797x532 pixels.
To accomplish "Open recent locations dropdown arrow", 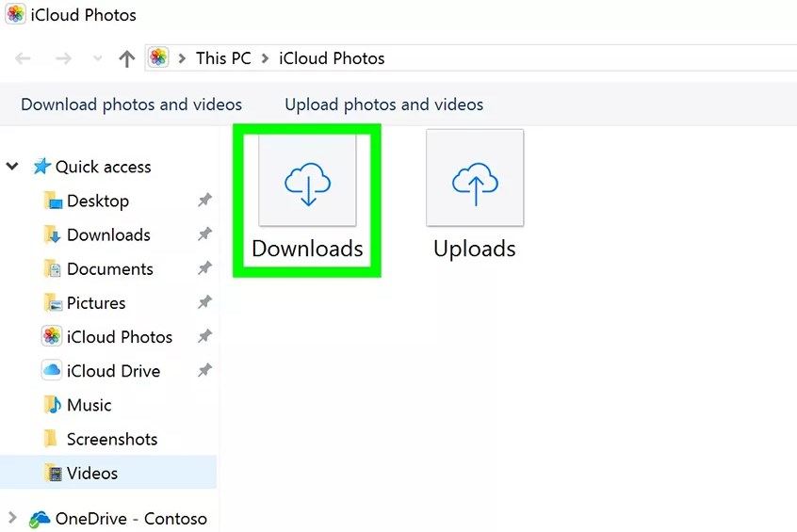I will pos(98,58).
